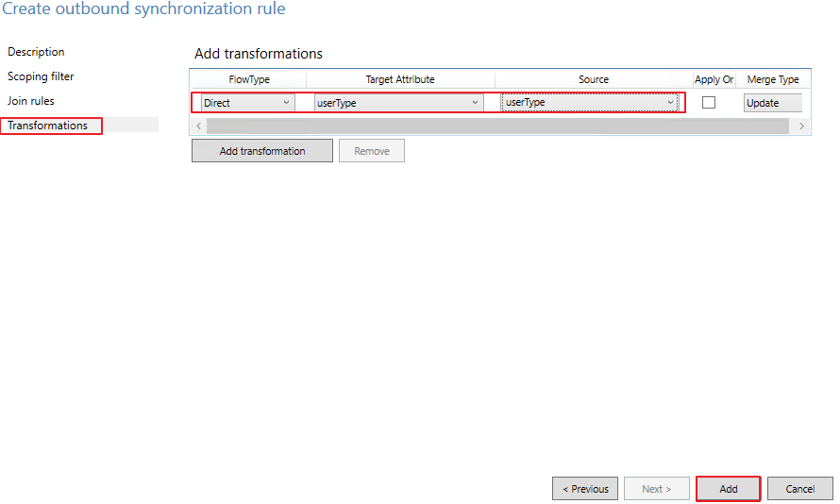The height and width of the screenshot is (504, 840).
Task: Click the transformations grid horizontal scrollbar track
Action: click(x=497, y=126)
